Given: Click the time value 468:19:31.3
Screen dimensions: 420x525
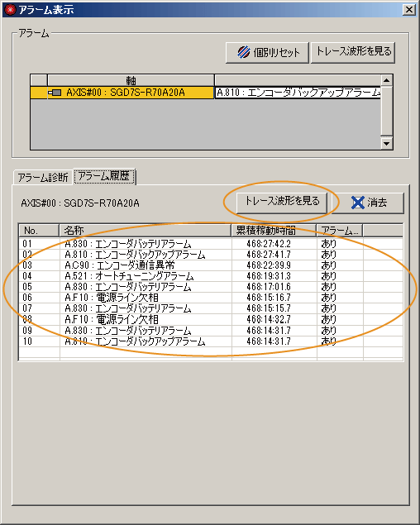Looking at the screenshot, I should click(x=269, y=276).
